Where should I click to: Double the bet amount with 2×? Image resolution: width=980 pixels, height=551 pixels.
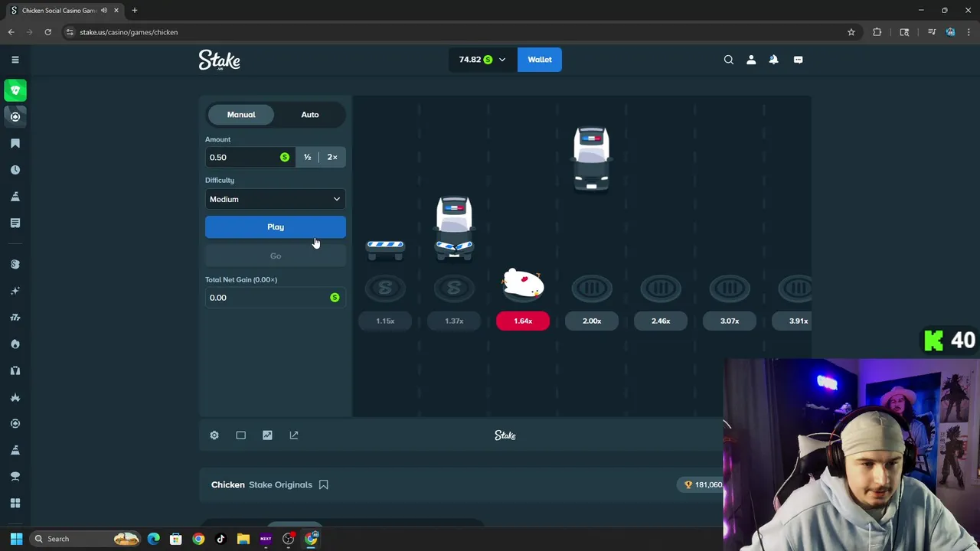point(332,157)
